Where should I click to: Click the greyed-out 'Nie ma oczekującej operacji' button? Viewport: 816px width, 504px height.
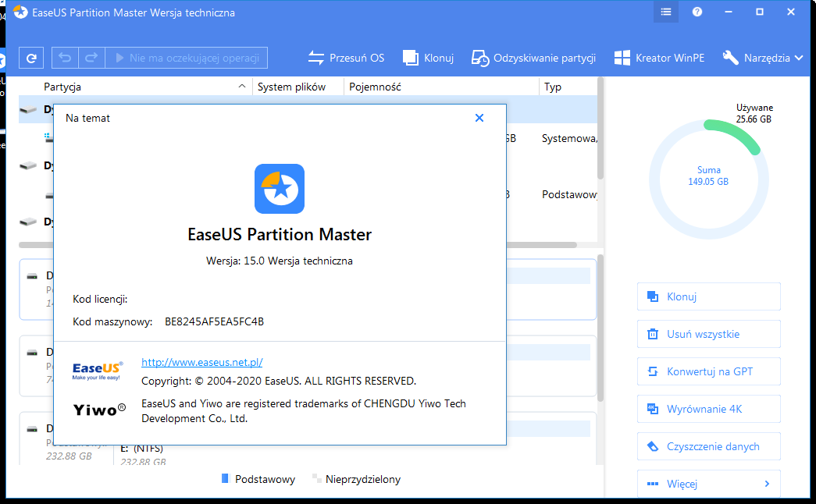tap(187, 58)
